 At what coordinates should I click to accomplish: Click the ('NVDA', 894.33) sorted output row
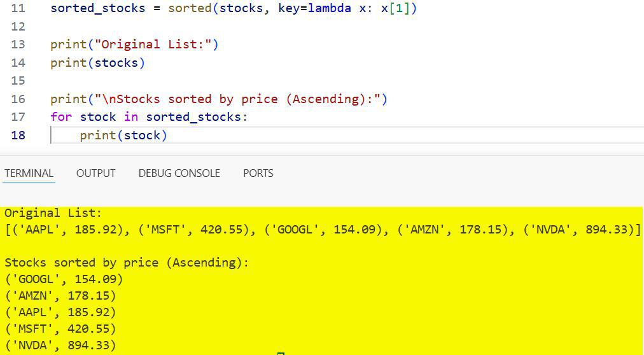tap(60, 345)
